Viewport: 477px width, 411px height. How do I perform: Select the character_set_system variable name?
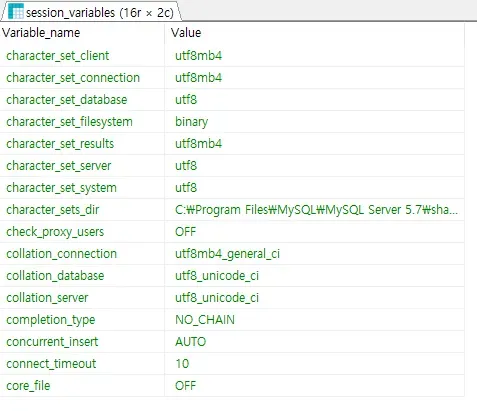point(61,188)
